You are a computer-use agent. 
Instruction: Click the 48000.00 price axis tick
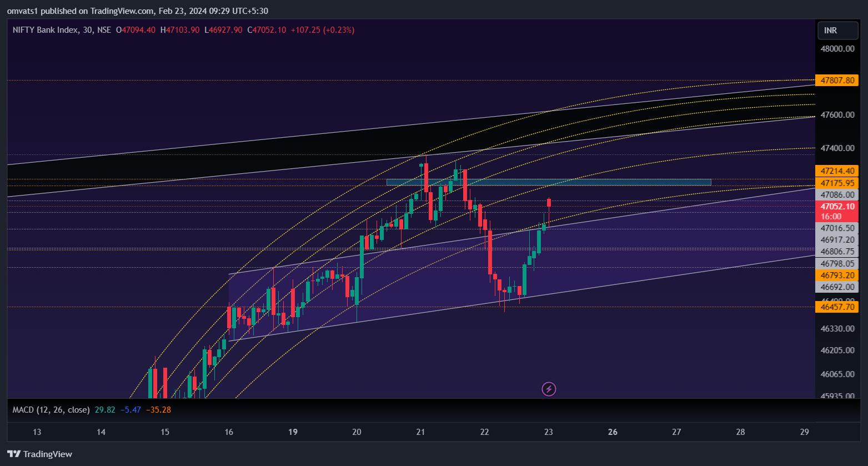(837, 48)
